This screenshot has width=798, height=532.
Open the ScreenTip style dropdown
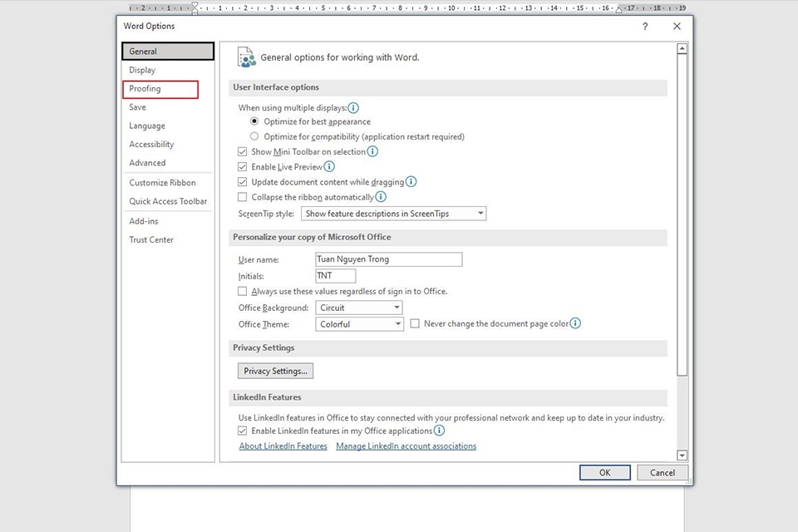[x=393, y=214]
